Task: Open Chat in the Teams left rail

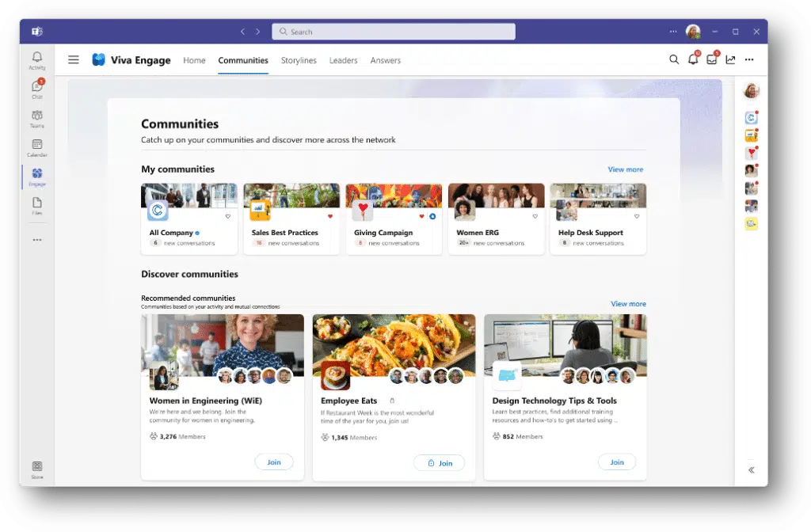Action: [37, 89]
